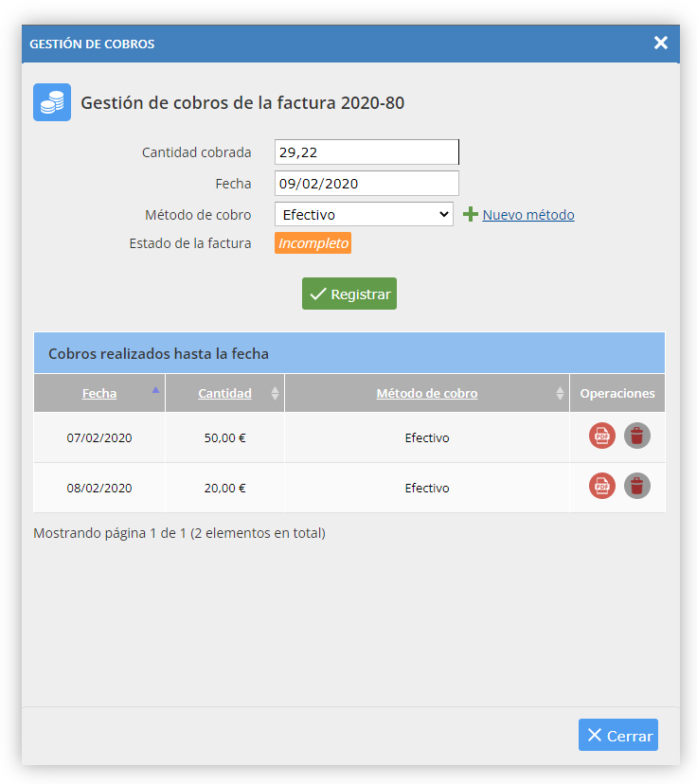This screenshot has height=784, width=697.
Task: Click the Cantidad cobrada input field
Action: point(366,152)
